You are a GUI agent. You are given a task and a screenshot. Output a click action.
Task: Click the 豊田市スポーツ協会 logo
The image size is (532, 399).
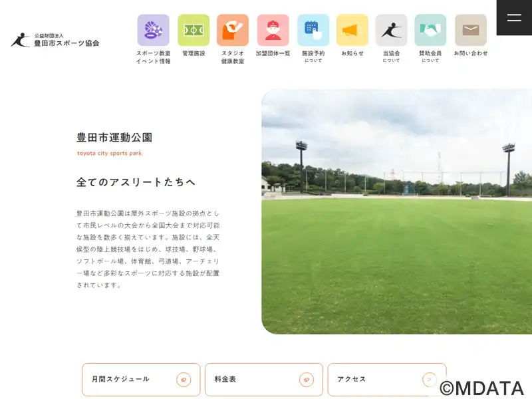[55, 40]
